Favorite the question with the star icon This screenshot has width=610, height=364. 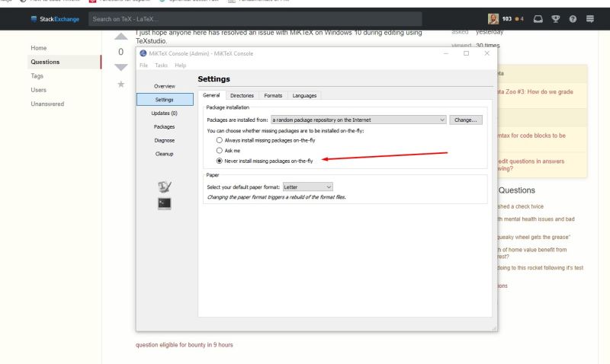point(121,84)
